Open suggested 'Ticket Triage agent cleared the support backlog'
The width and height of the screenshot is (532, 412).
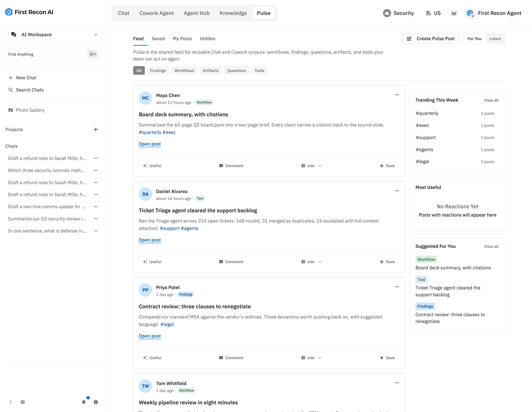pyautogui.click(x=448, y=291)
